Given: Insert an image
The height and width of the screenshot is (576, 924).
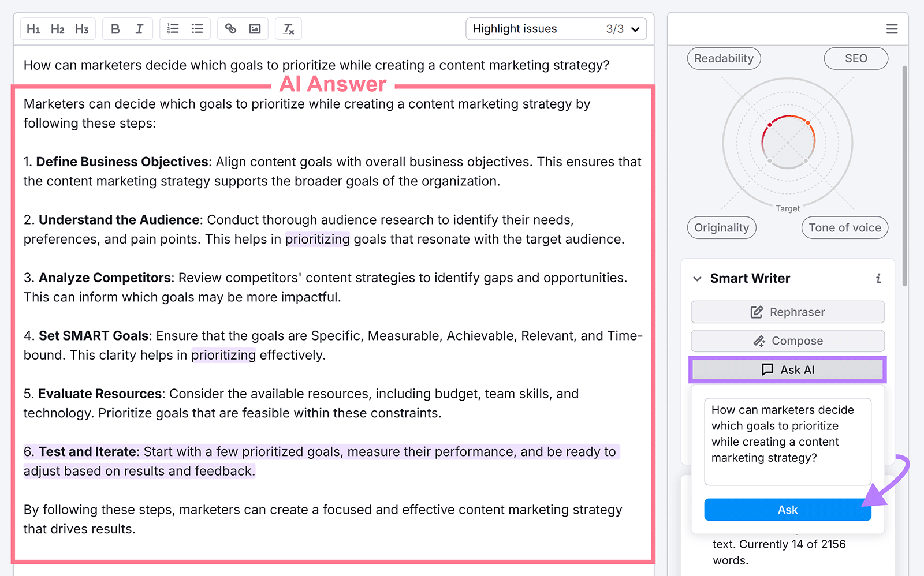Looking at the screenshot, I should (x=254, y=28).
